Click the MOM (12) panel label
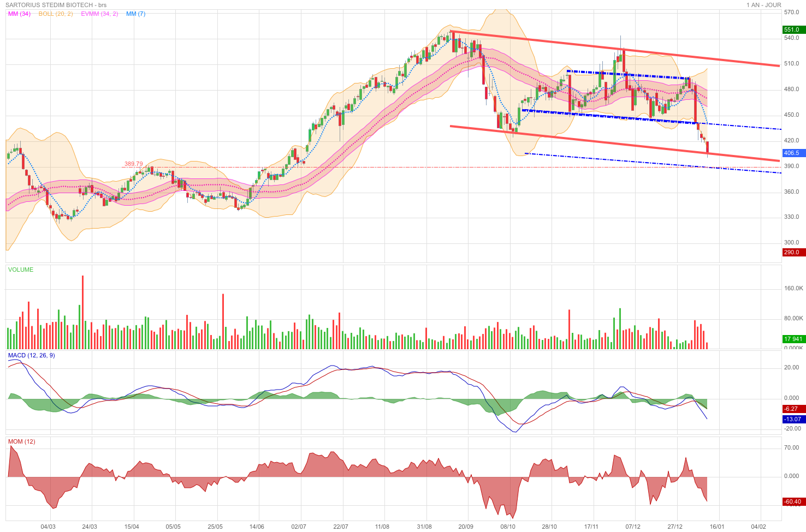806x532 pixels. click(x=22, y=441)
